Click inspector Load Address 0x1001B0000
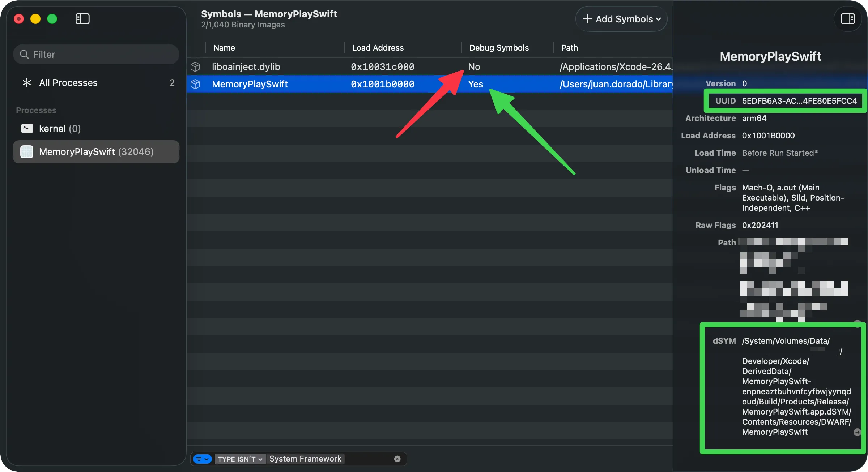 [x=769, y=136]
